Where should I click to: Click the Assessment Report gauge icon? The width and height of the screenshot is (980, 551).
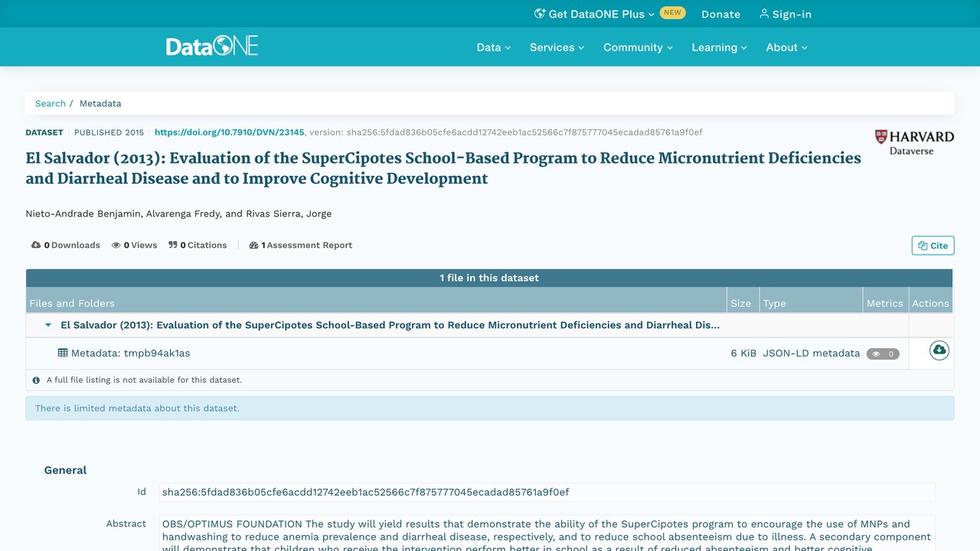pyautogui.click(x=253, y=246)
